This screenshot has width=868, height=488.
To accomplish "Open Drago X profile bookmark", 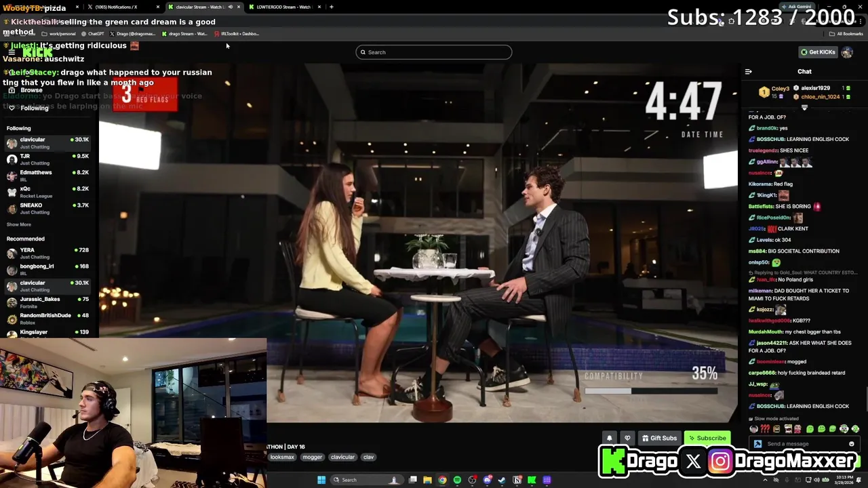I will [x=133, y=34].
